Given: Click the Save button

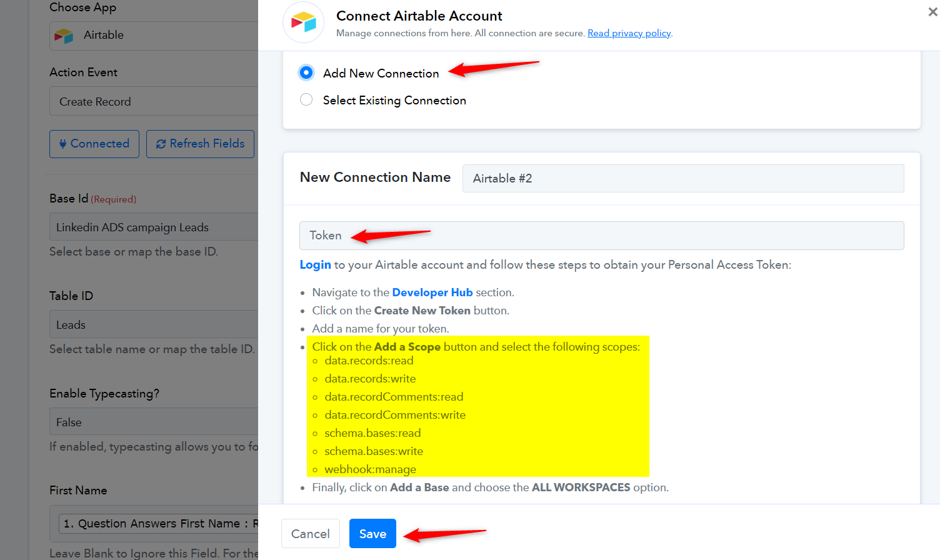Looking at the screenshot, I should 372,534.
